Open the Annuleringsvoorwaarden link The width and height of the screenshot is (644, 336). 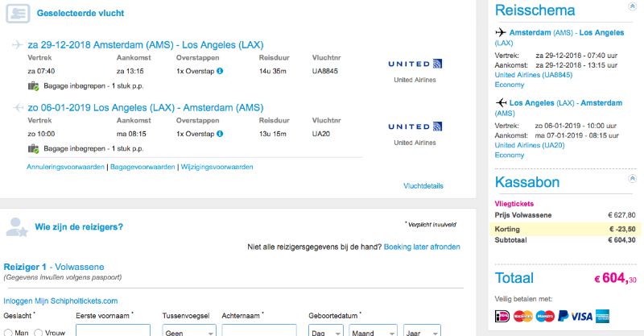pyautogui.click(x=65, y=167)
